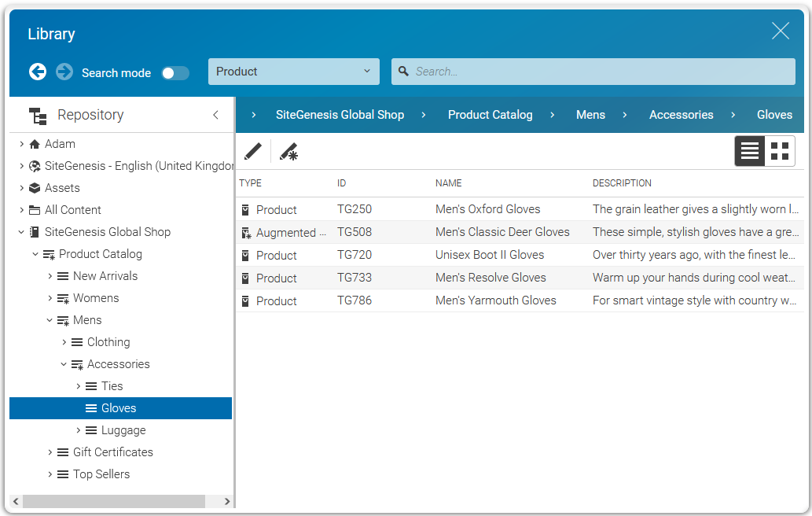Click the back navigation arrow
This screenshot has width=812, height=516.
[x=37, y=72]
